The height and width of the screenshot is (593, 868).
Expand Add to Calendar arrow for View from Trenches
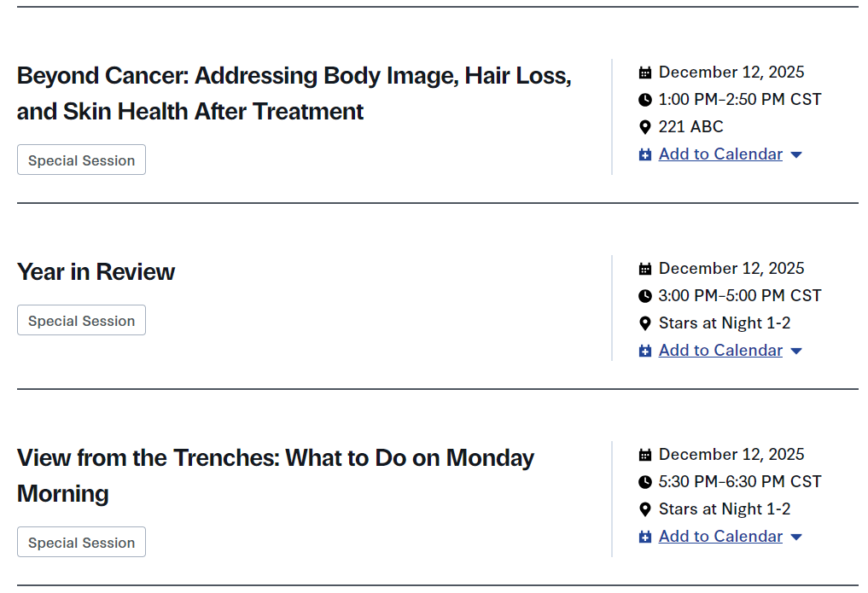tap(796, 538)
